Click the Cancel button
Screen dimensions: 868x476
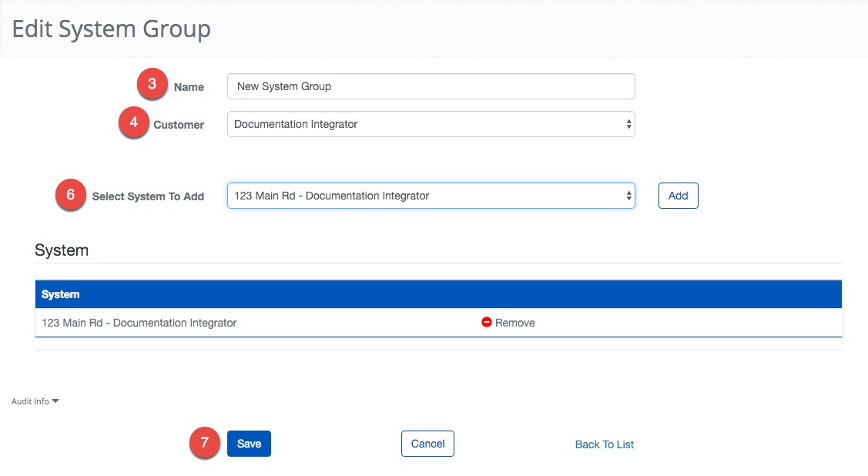[x=427, y=443]
